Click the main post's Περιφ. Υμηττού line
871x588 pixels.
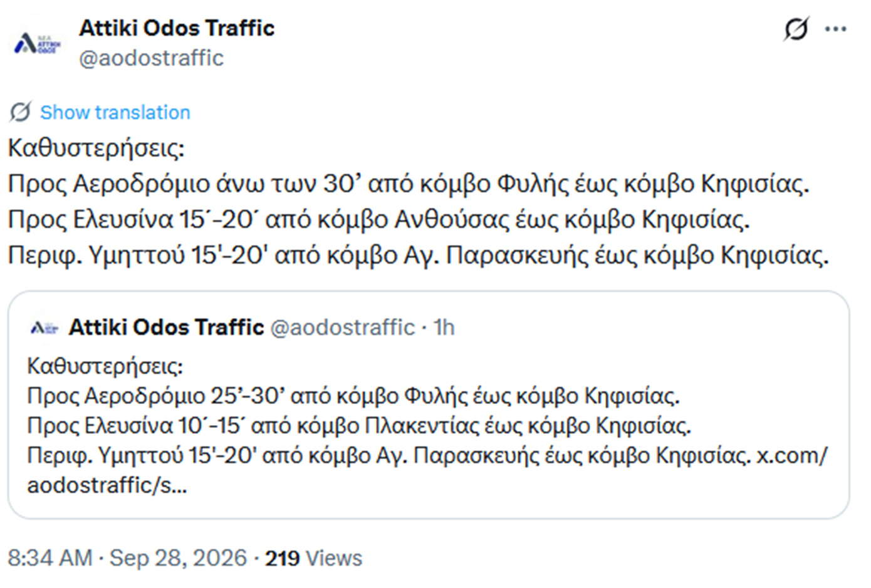[418, 255]
